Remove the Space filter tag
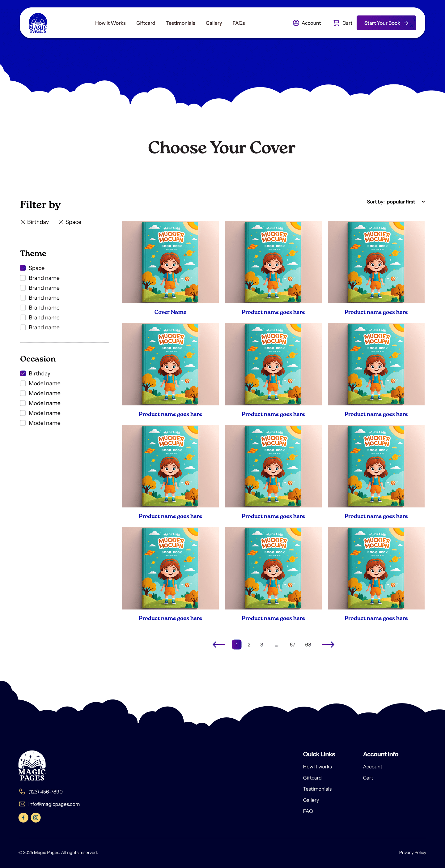This screenshot has height=868, width=445. pos(61,222)
